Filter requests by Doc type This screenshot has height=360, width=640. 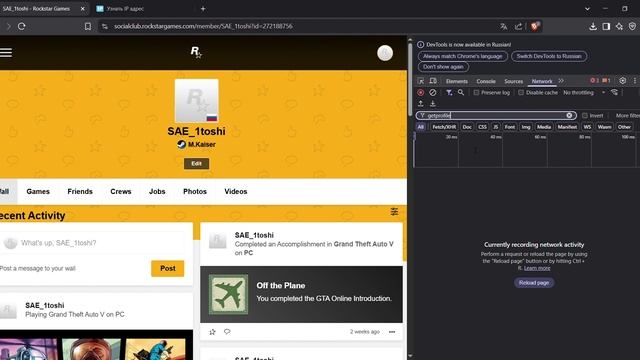[x=467, y=127]
